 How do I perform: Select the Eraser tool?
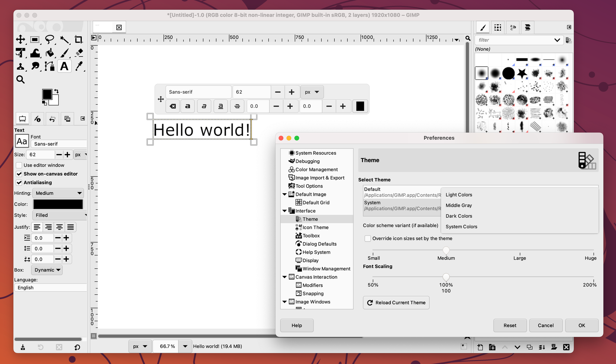79,53
